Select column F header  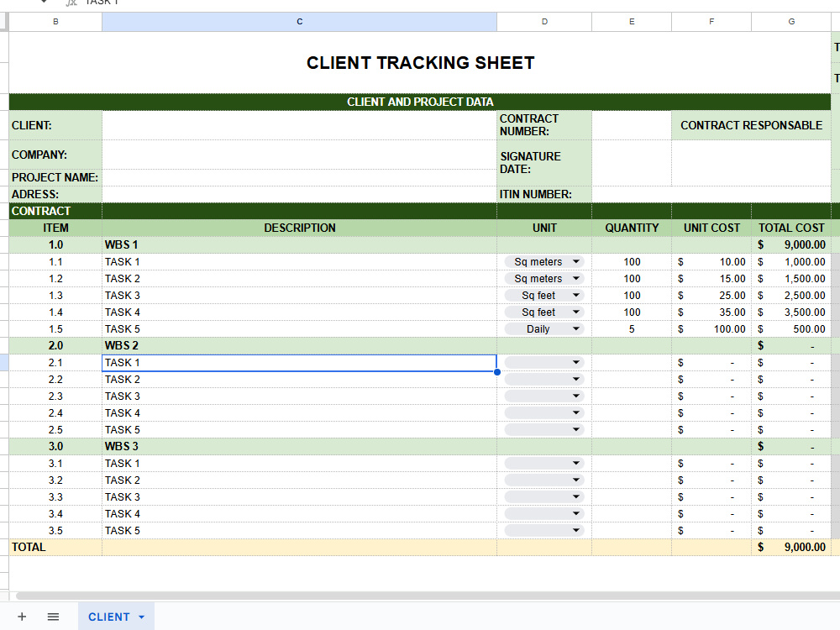[711, 22]
